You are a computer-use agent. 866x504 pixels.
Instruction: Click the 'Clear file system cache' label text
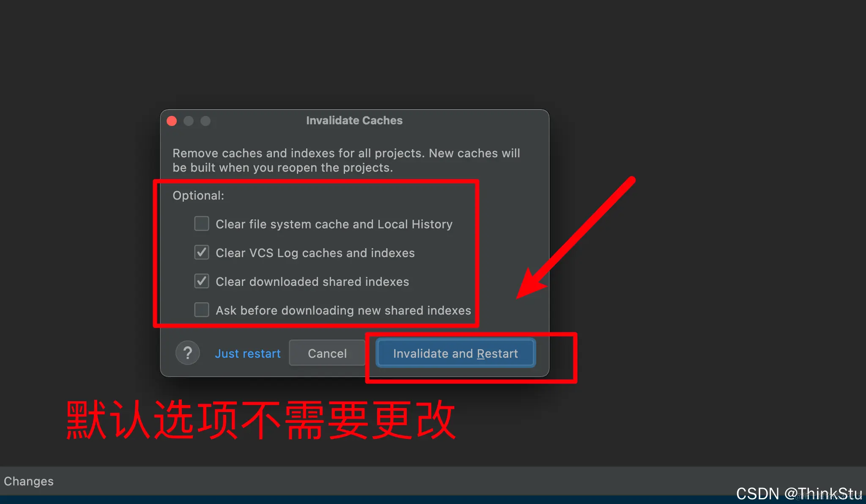click(334, 224)
